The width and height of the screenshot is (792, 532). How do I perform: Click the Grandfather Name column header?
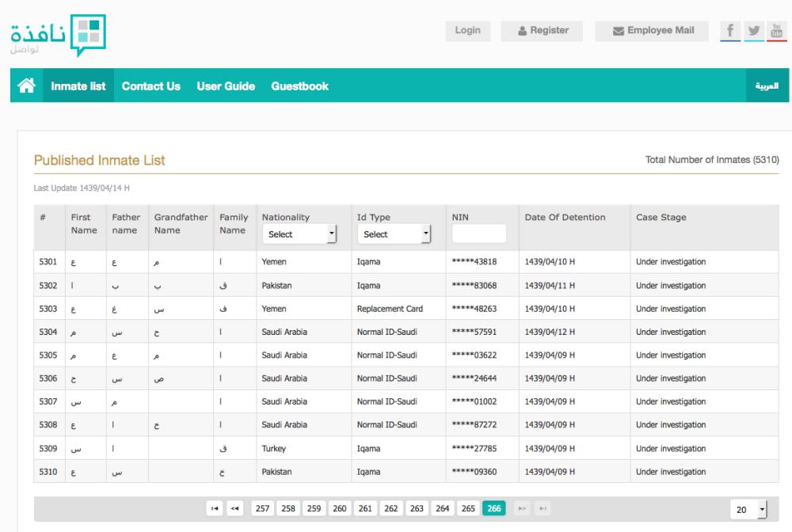pos(181,223)
